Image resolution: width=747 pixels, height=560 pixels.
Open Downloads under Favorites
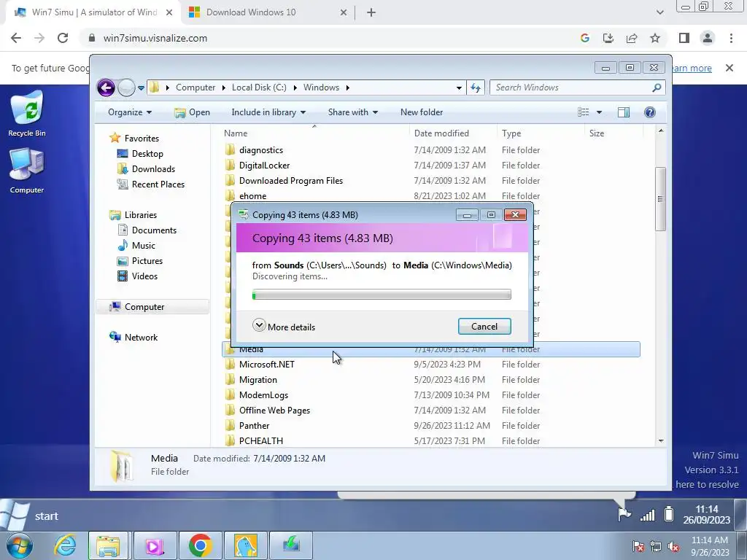pyautogui.click(x=153, y=169)
